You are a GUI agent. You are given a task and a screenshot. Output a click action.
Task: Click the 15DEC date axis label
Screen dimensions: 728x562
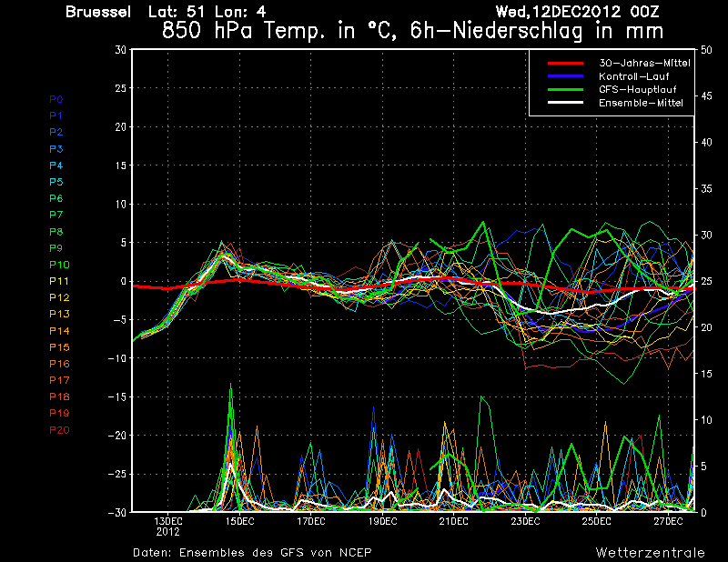click(x=239, y=522)
